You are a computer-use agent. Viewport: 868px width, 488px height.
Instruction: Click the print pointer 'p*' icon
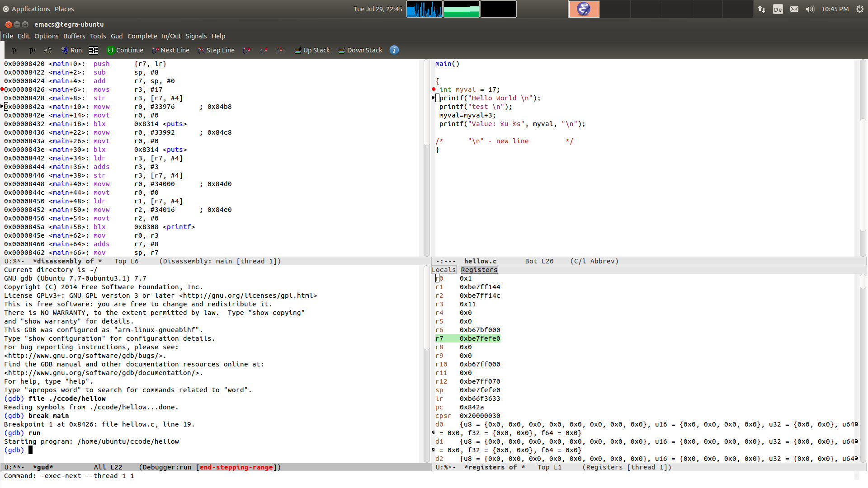[32, 50]
